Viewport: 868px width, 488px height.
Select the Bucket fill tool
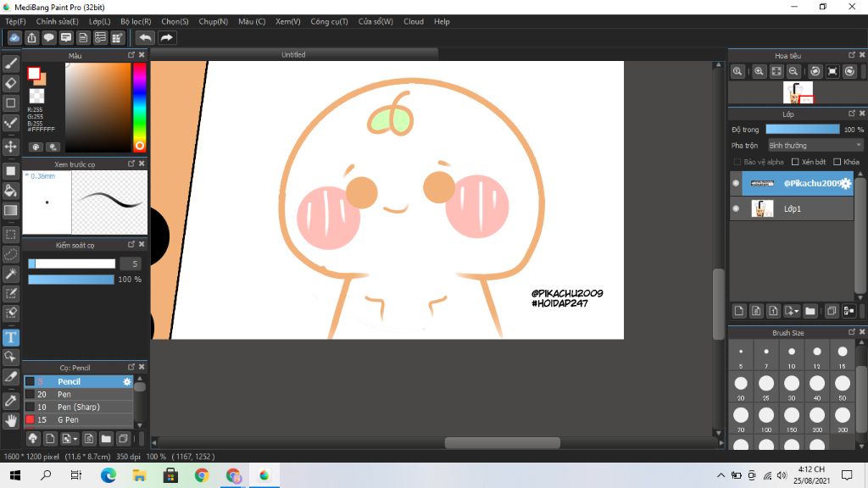pos(10,191)
